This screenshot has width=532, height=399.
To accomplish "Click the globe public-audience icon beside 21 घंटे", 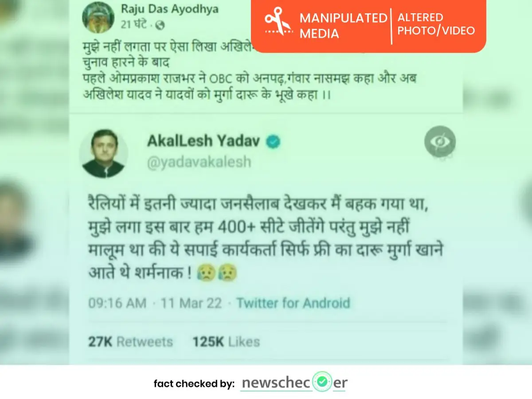I will coord(160,25).
